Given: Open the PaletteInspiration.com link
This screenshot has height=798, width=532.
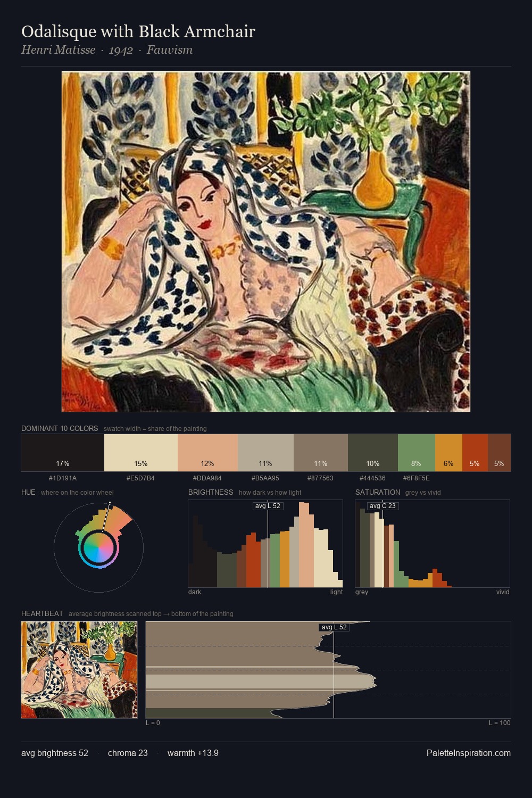Looking at the screenshot, I should [x=469, y=753].
